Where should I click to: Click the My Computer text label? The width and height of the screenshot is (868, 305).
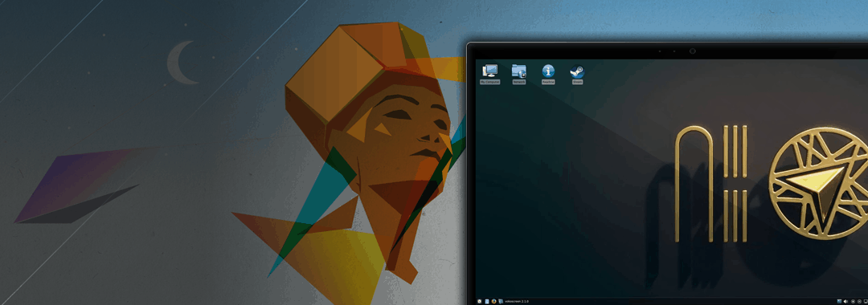click(x=490, y=82)
